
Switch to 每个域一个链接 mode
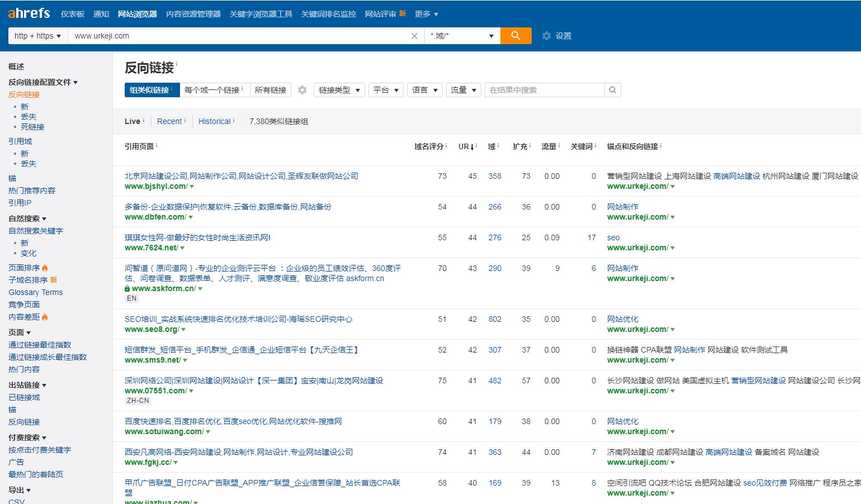213,90
